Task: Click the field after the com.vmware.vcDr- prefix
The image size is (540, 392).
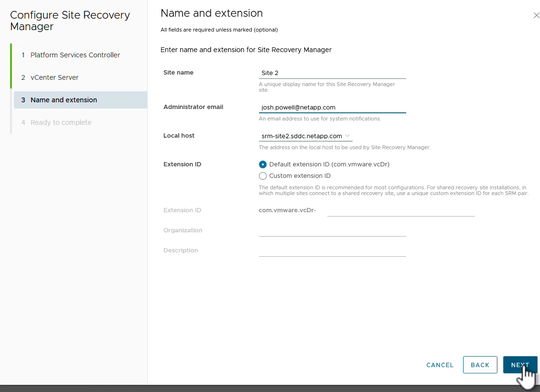Action: (400, 211)
